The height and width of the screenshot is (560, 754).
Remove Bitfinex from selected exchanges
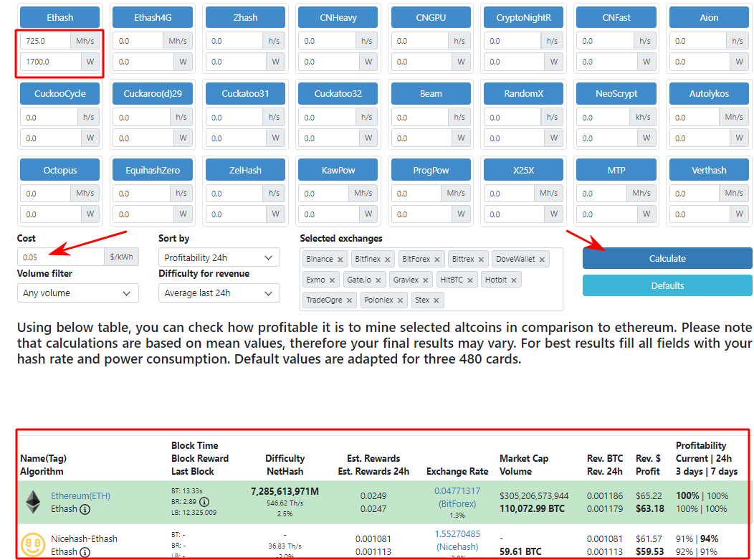click(x=387, y=260)
